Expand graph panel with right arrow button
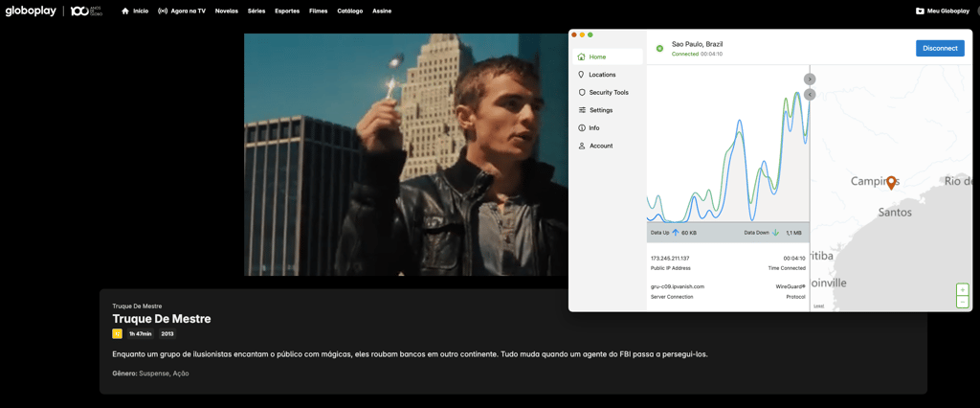Screen dimensions: 980x408 tap(810, 79)
